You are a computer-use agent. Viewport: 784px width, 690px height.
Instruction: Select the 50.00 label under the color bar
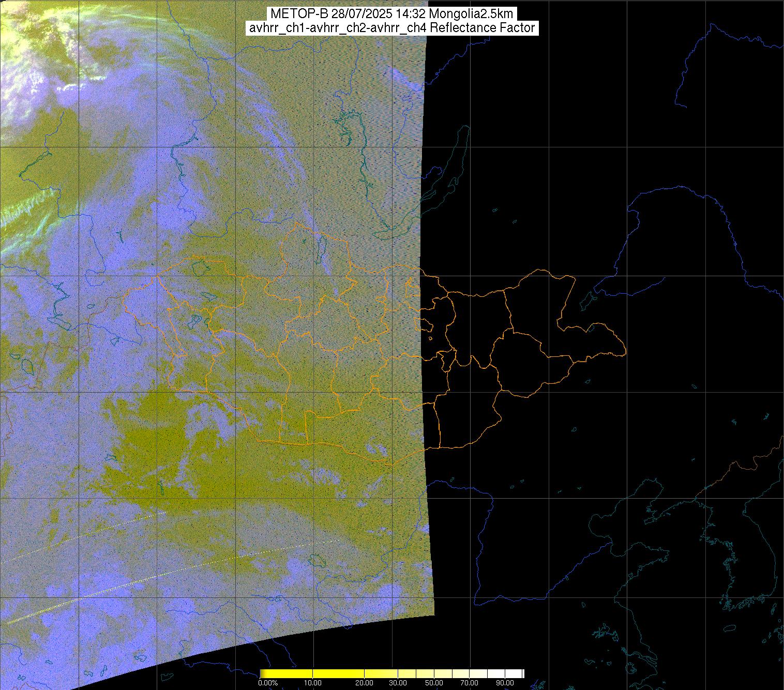tap(434, 683)
